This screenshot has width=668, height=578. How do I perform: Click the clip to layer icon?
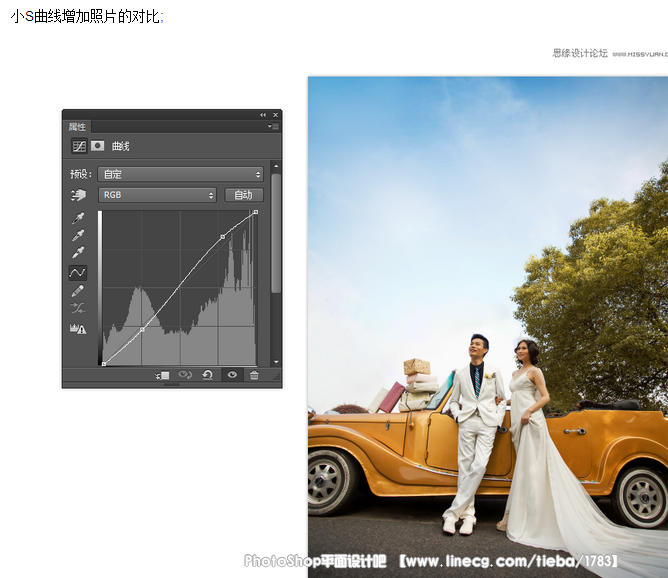point(162,375)
